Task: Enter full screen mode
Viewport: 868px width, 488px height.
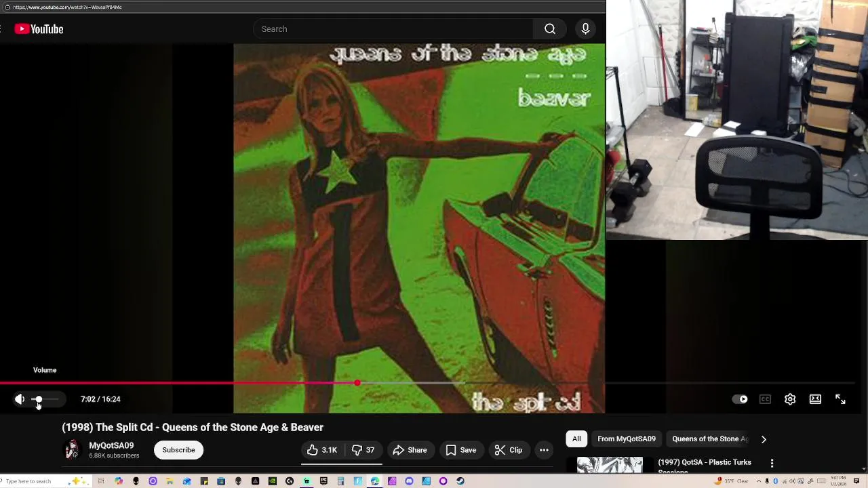Action: [x=840, y=399]
